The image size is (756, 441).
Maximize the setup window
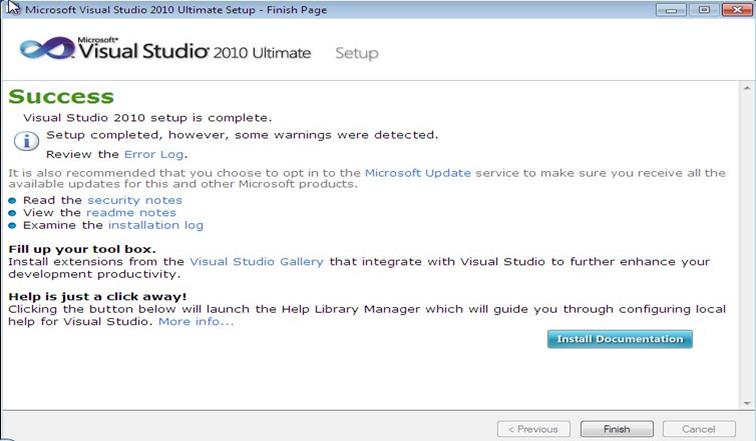704,10
